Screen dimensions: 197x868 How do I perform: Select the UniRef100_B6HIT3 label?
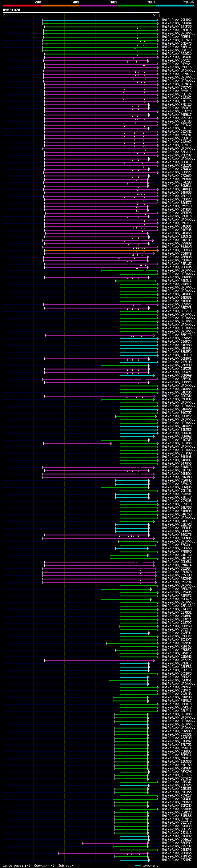coord(176,335)
